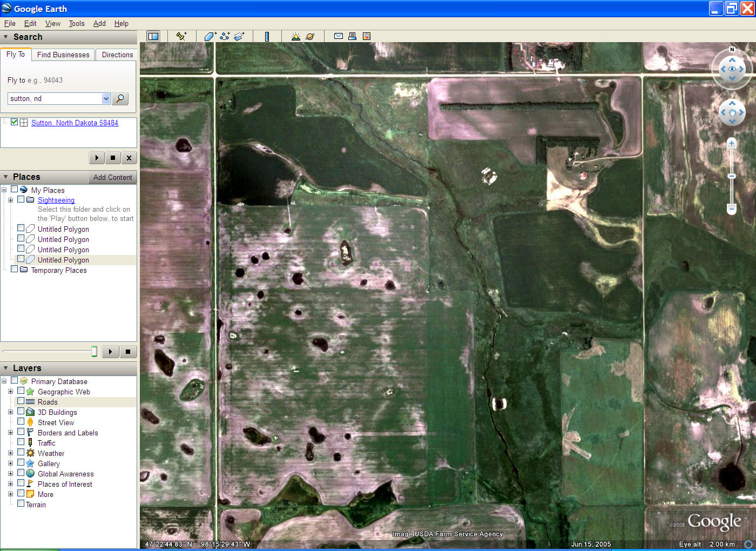Click the plus zoom in button
This screenshot has width=756, height=551.
click(x=732, y=143)
